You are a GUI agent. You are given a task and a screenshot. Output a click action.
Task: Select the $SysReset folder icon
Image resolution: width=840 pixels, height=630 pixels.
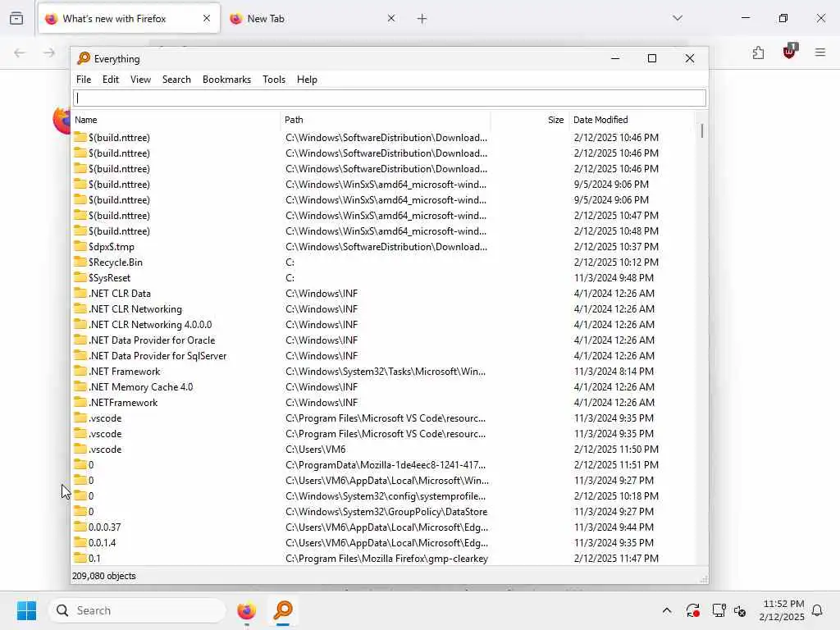[x=80, y=277]
